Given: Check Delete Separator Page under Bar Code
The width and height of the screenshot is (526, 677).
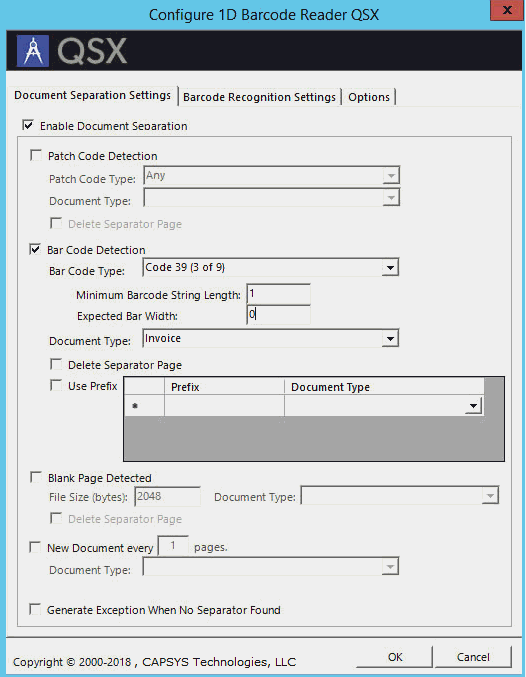Looking at the screenshot, I should 56,364.
